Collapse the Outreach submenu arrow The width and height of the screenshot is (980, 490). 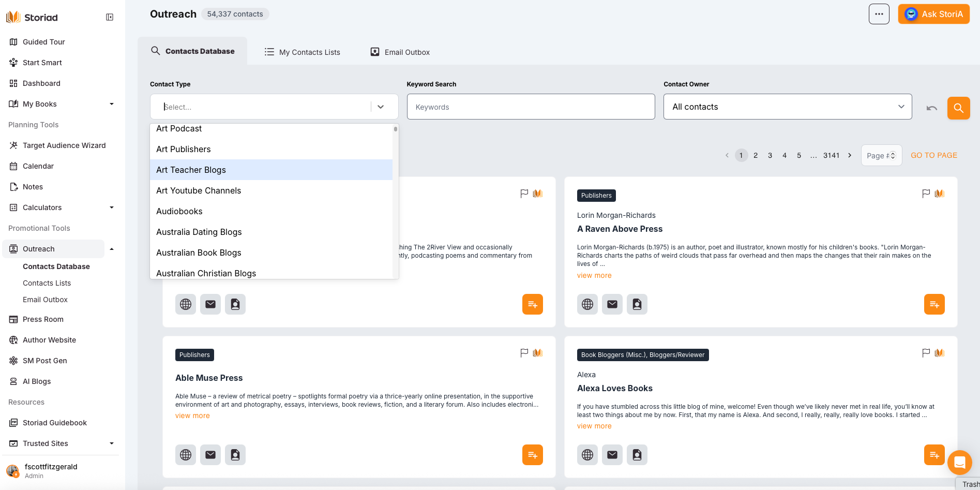point(111,249)
